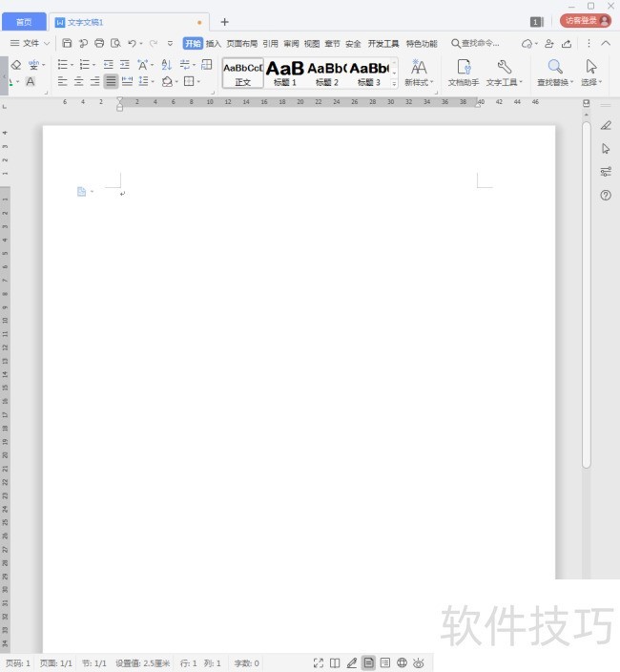Switch to the 首页 home tab

(24, 22)
